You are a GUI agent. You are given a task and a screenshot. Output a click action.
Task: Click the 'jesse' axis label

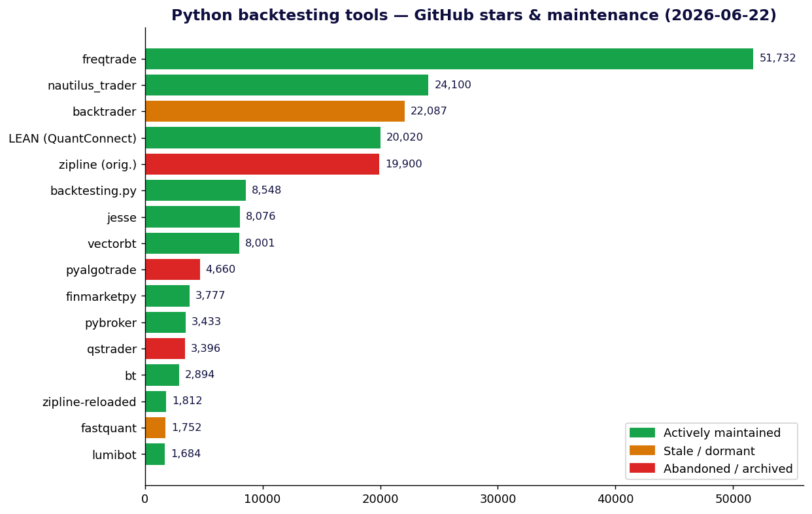122,218
